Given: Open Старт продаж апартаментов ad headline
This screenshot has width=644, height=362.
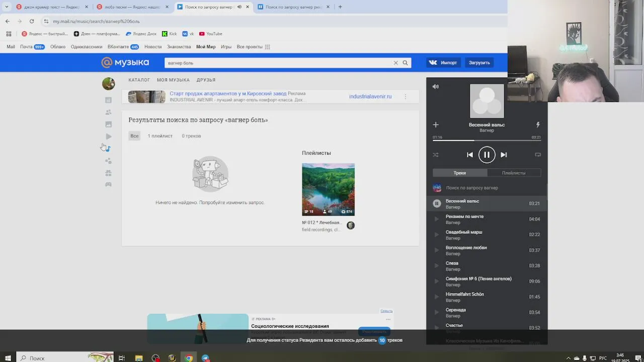Looking at the screenshot, I should [228, 94].
